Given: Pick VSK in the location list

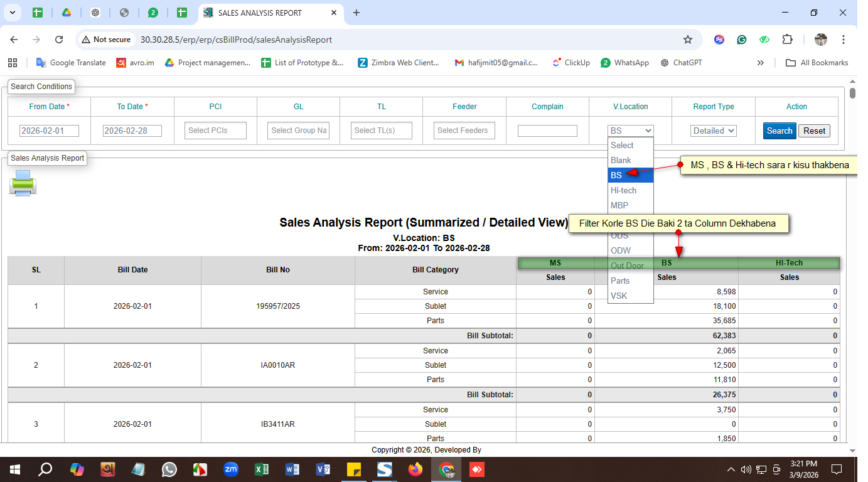Looking at the screenshot, I should pos(619,296).
